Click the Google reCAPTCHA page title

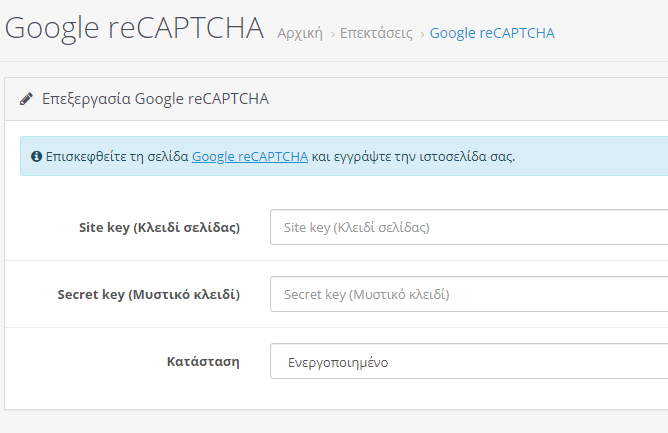tap(134, 29)
